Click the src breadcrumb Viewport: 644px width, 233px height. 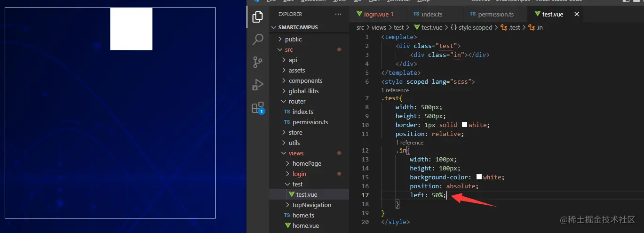pyautogui.click(x=360, y=27)
